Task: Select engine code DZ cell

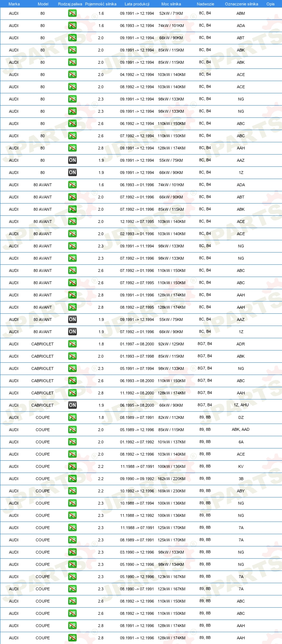Action: coord(241,417)
